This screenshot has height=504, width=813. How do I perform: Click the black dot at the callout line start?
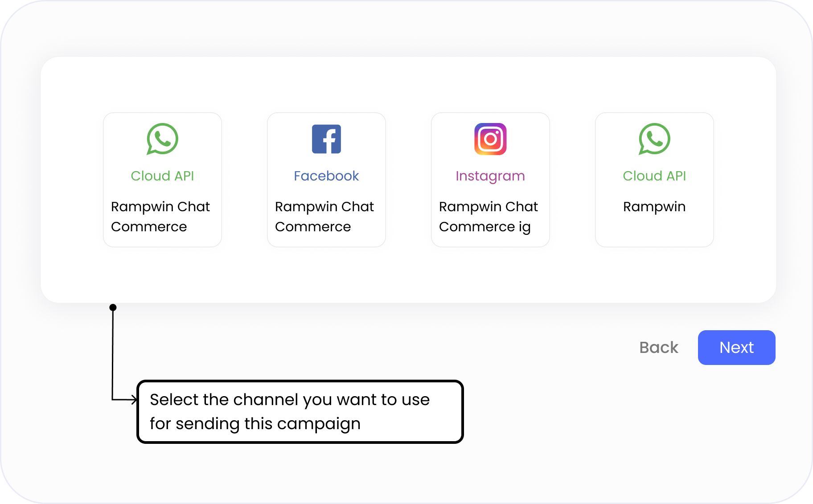[113, 307]
